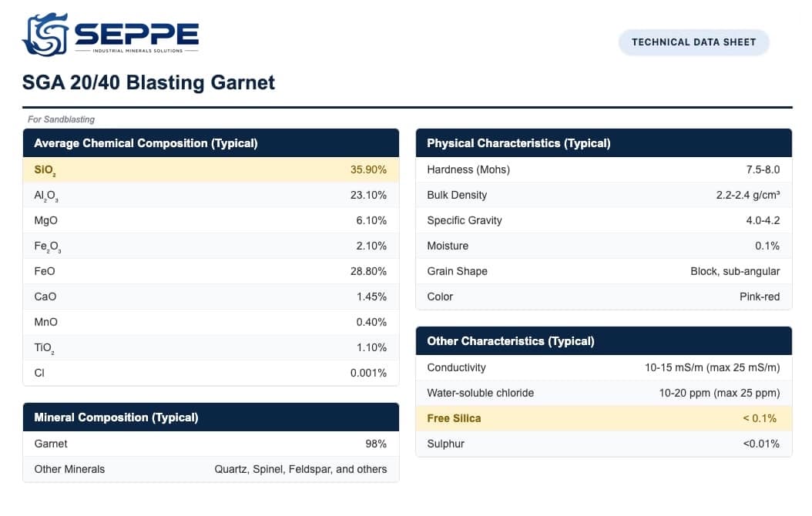812x516 pixels.
Task: Select the 2.2-2.4 g/cm³ value
Action: coord(748,195)
